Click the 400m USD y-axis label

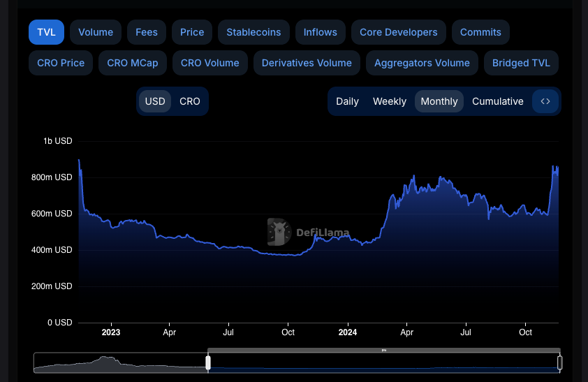pyautogui.click(x=52, y=250)
